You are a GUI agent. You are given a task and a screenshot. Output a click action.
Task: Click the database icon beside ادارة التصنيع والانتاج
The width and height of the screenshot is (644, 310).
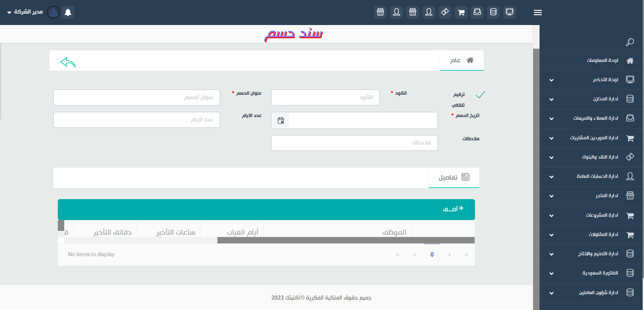coord(630,254)
